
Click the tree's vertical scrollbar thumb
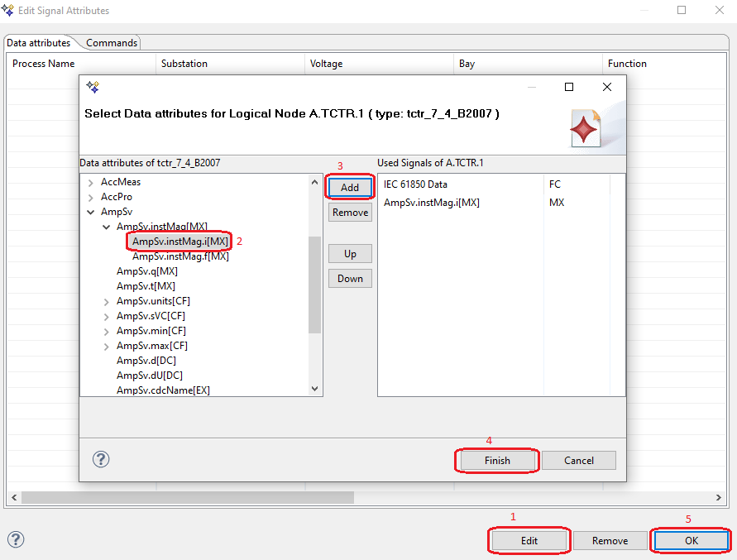click(x=314, y=284)
